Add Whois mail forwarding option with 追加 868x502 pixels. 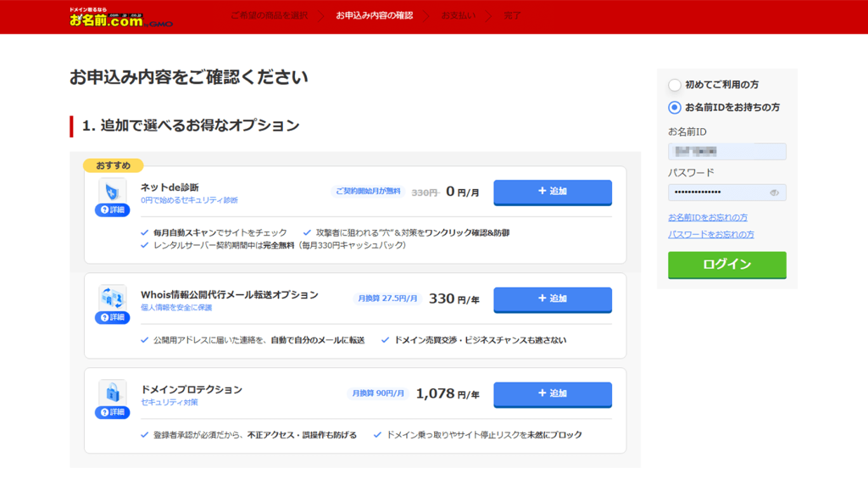(552, 298)
